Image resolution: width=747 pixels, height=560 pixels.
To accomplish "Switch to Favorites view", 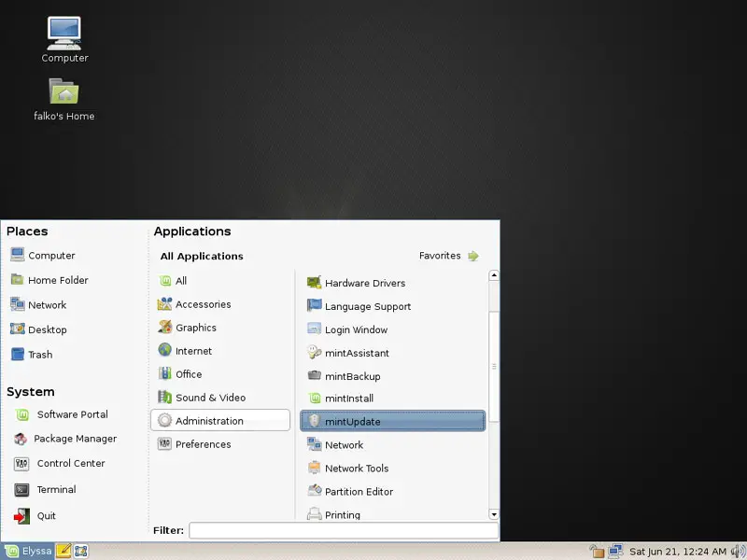I will point(449,256).
